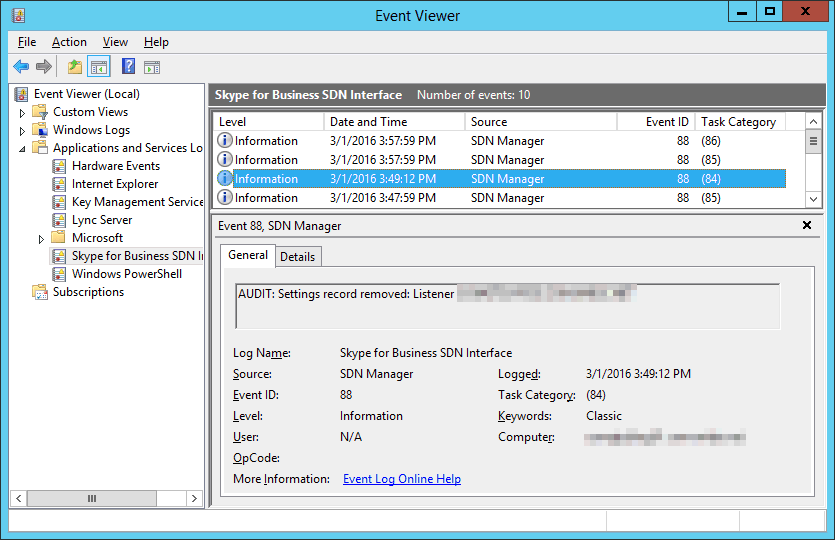The height and width of the screenshot is (540, 835).
Task: Click the Logged value 3/1/2016 3:49:12 PM
Action: pyautogui.click(x=638, y=374)
